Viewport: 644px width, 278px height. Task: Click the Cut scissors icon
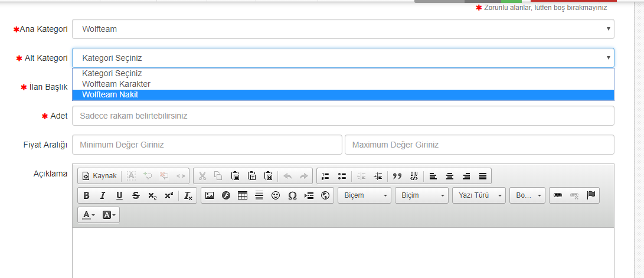pyautogui.click(x=202, y=176)
